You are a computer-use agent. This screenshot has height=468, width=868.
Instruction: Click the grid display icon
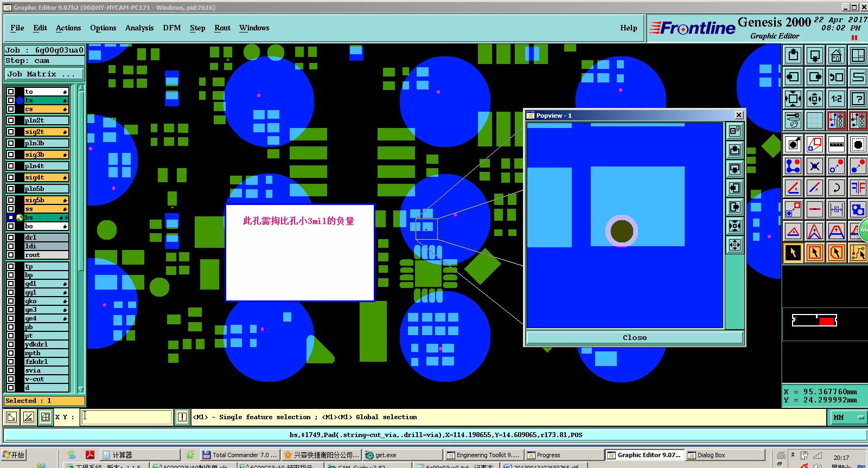click(x=814, y=120)
